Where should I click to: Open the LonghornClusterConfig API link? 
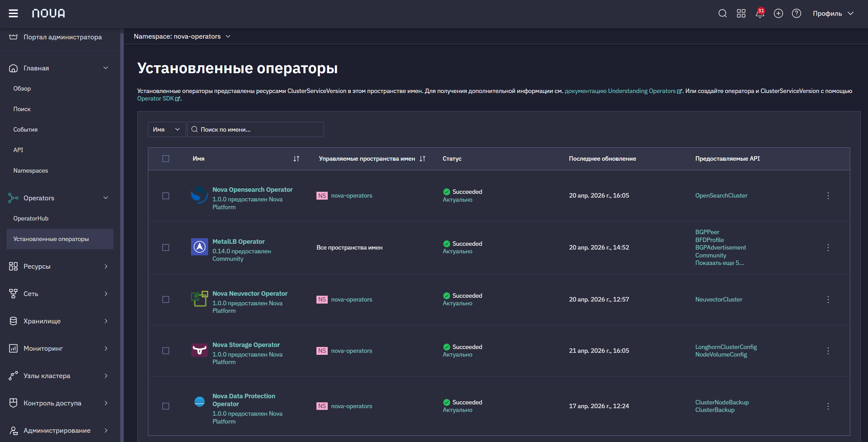[726, 347]
